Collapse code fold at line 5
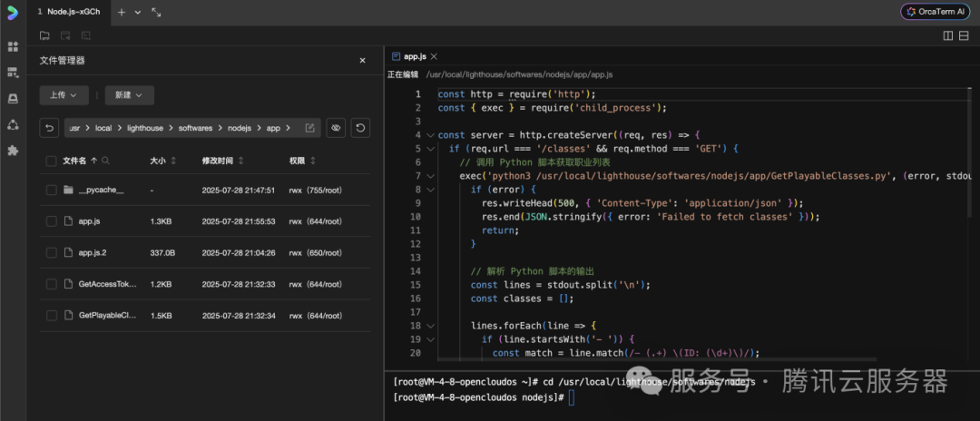Viewport: 980px width, 421px height. [x=430, y=149]
